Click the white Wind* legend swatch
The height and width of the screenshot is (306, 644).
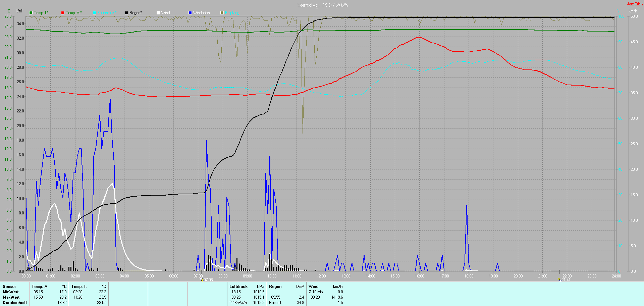click(x=158, y=13)
